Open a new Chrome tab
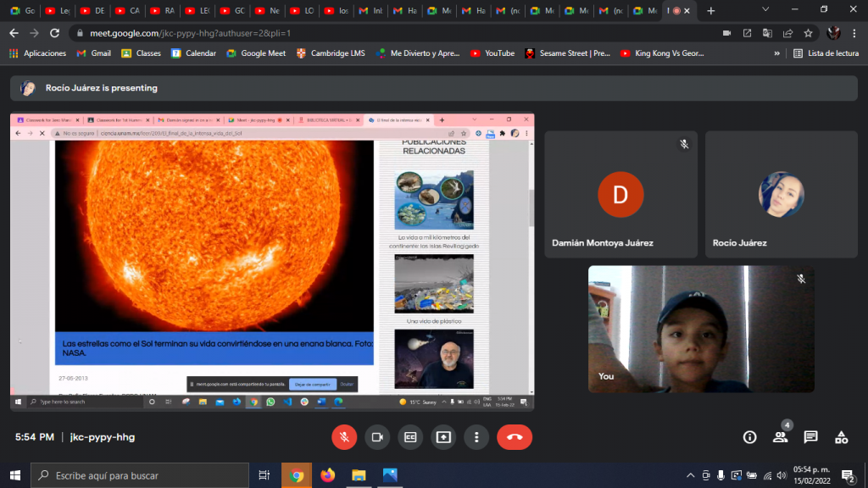868x488 pixels. click(710, 11)
